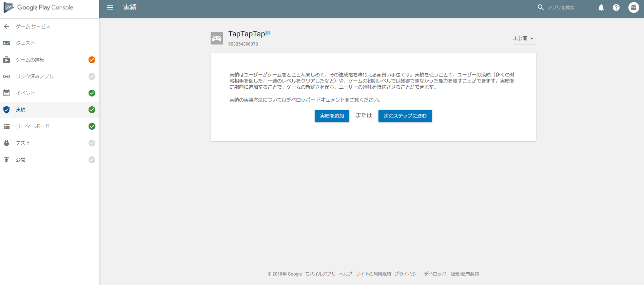This screenshot has height=285, width=644.
Task: Click the クエスト gamepad icon
Action: point(6,43)
